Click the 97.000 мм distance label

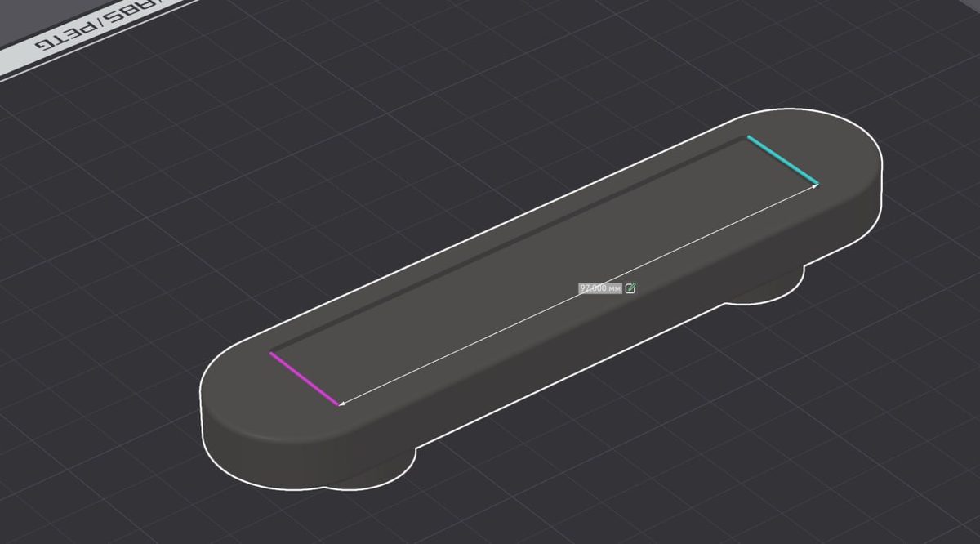click(x=601, y=288)
